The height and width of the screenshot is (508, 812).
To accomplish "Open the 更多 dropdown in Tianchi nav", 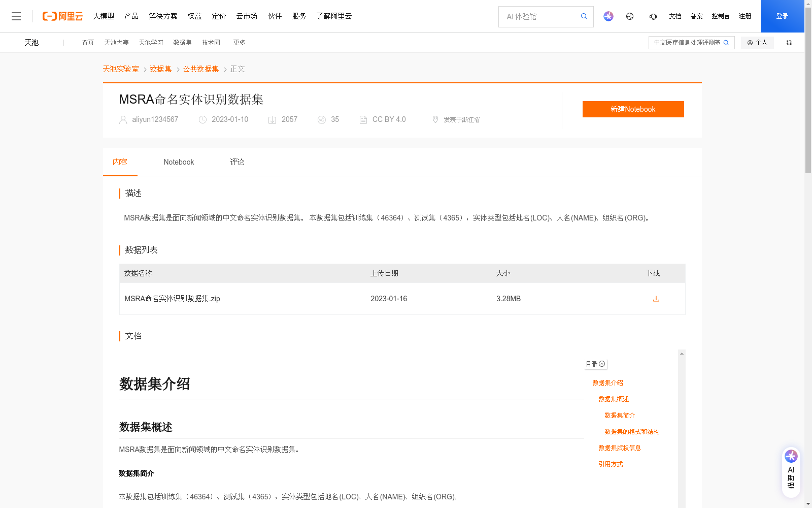I will tap(240, 43).
